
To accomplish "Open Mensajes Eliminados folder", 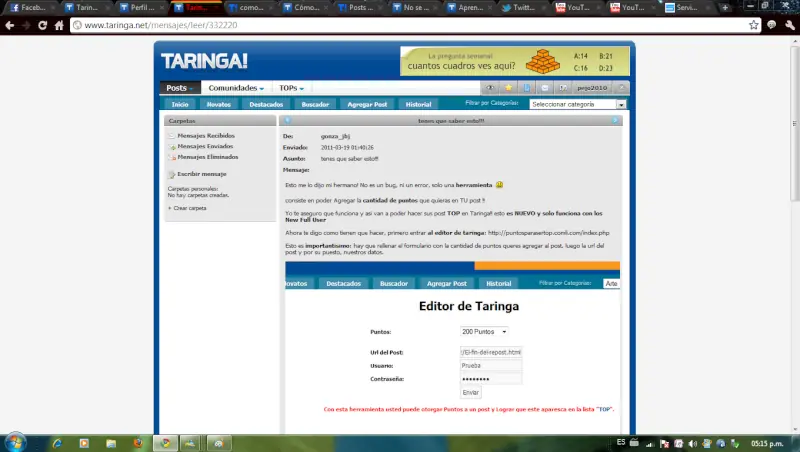I will point(208,157).
